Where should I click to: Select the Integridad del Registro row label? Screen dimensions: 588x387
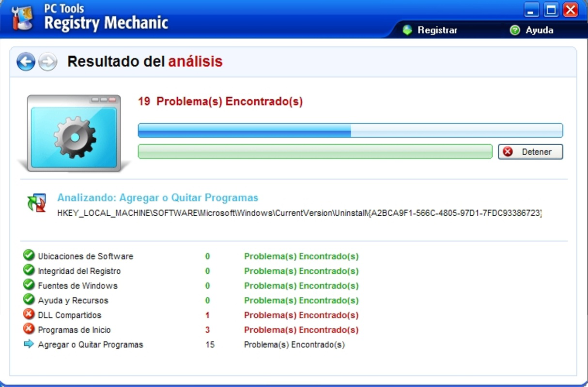pos(79,271)
